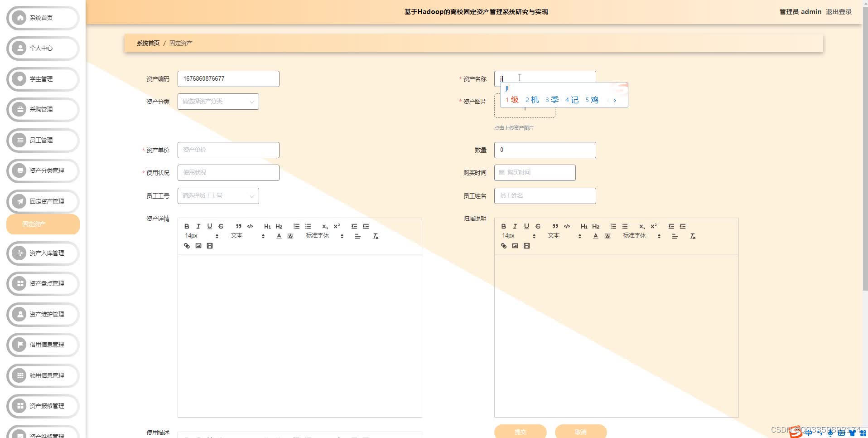Viewport: 868px width, 438px height.
Task: Click Underline in the 资产详情 editor
Action: tap(209, 226)
